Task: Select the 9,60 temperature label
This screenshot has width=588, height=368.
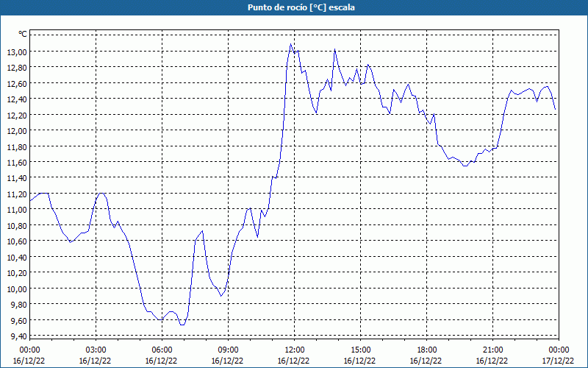Action: [x=19, y=320]
